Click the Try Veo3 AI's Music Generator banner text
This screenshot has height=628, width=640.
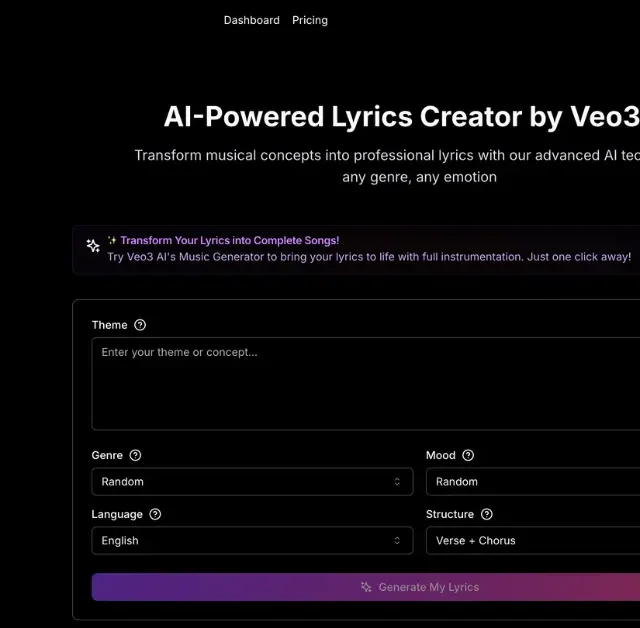point(369,257)
